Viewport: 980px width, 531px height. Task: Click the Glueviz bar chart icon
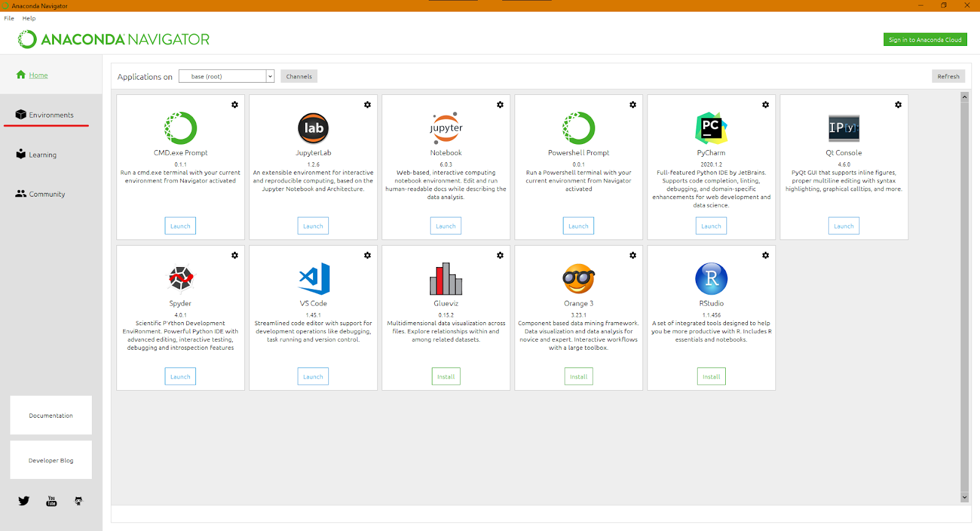click(x=446, y=279)
